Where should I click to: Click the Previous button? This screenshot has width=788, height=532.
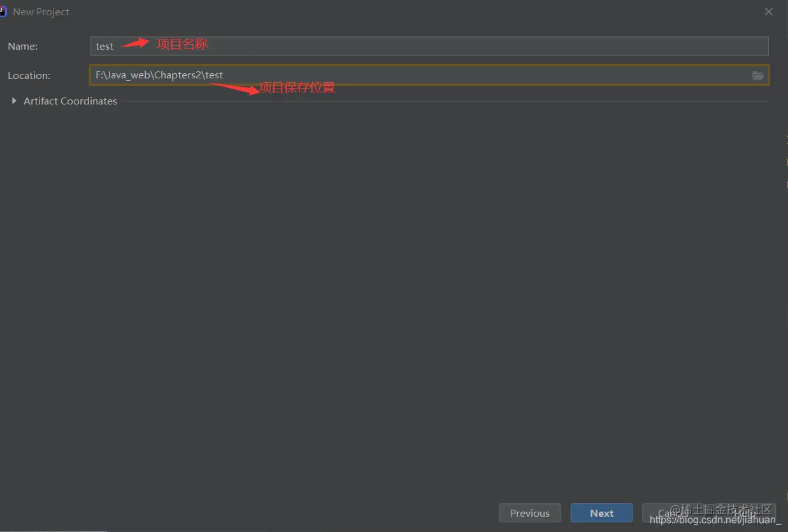pyautogui.click(x=530, y=513)
